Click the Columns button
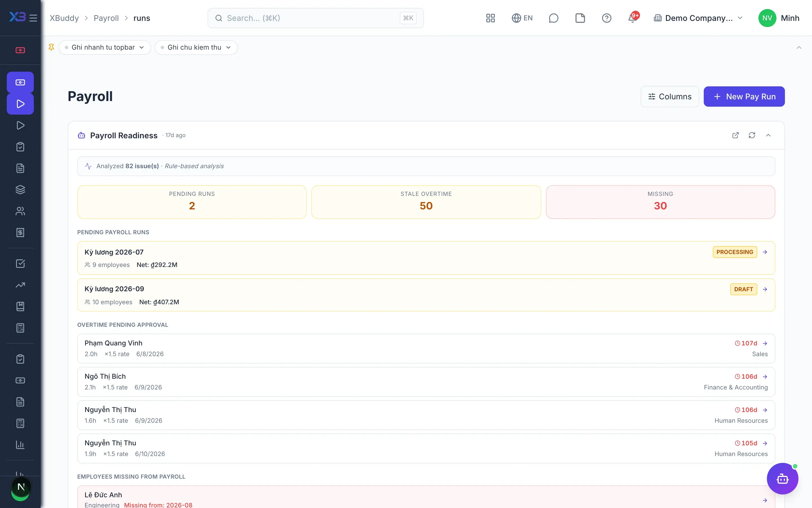 click(x=669, y=97)
